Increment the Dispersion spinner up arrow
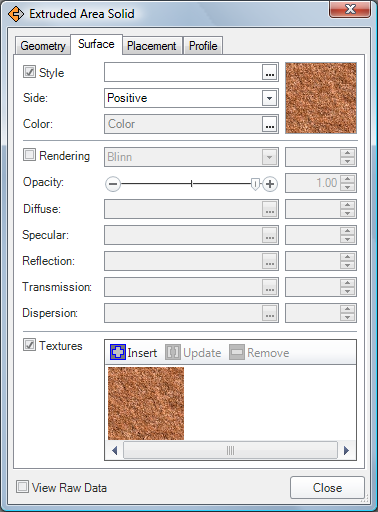 [x=348, y=309]
